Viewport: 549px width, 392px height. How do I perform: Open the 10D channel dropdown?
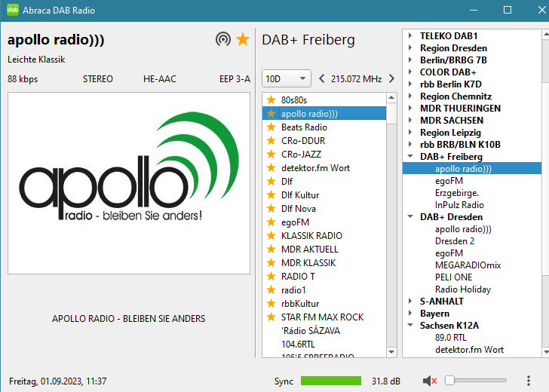(x=286, y=78)
